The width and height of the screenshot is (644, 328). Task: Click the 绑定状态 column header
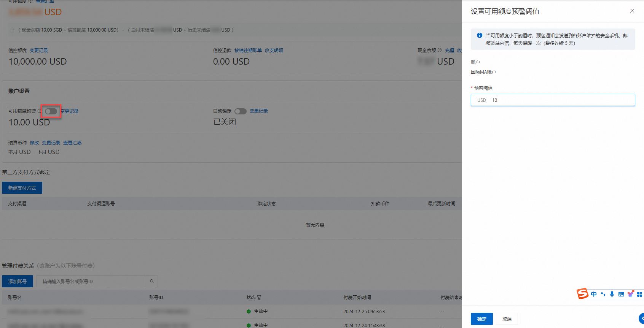click(x=266, y=204)
